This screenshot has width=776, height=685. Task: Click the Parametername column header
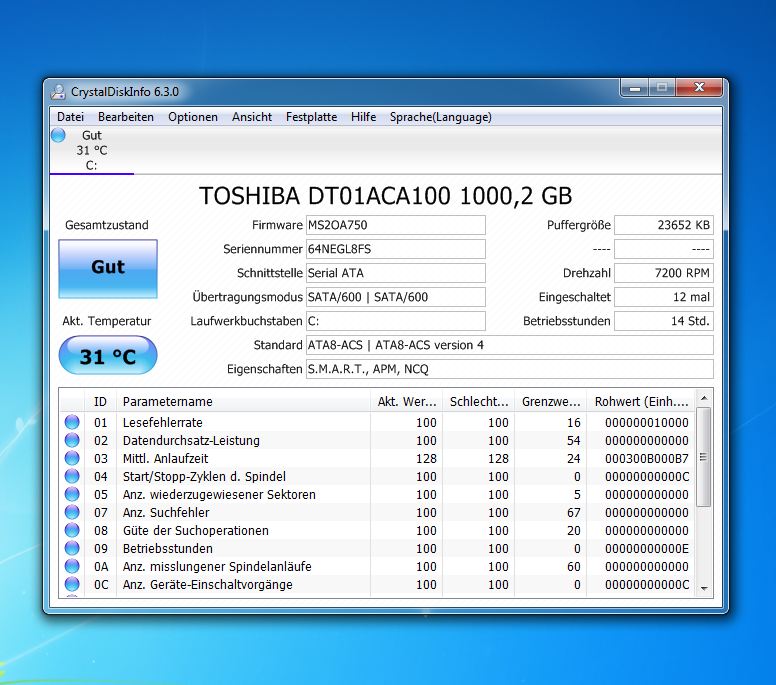[x=243, y=401]
